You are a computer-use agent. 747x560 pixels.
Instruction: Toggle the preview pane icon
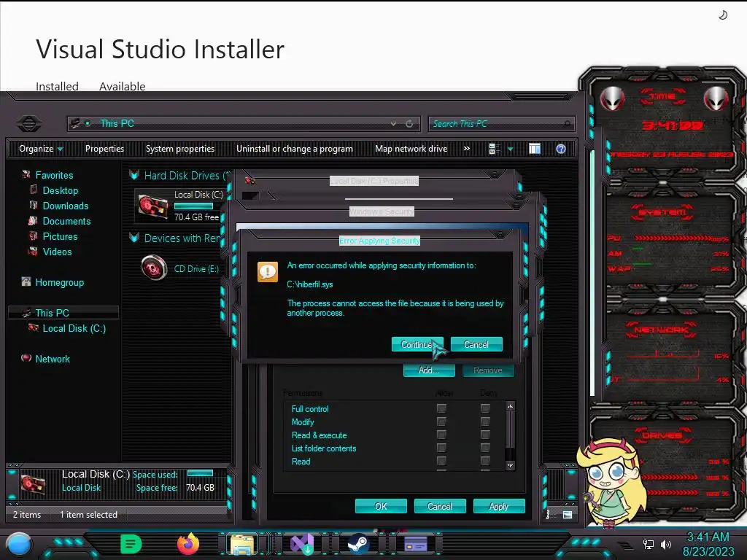tap(535, 149)
